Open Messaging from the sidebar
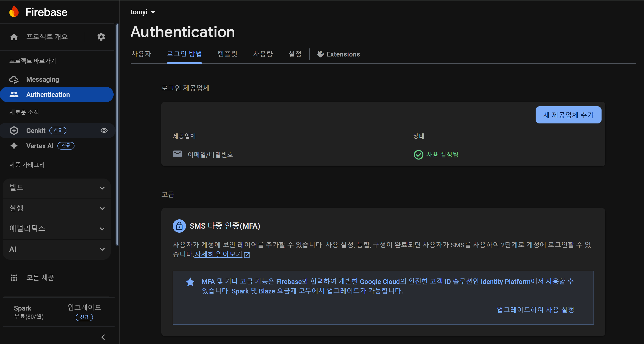Screen dimensions: 644x344 point(42,79)
